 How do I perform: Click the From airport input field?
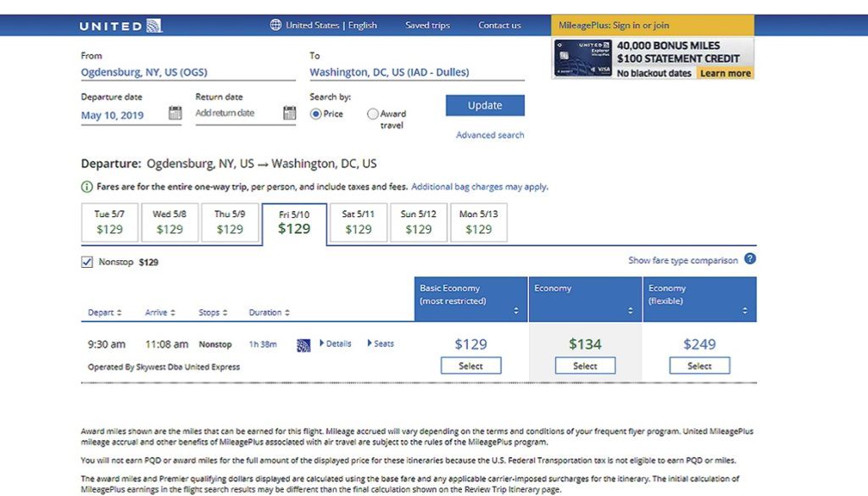[188, 72]
